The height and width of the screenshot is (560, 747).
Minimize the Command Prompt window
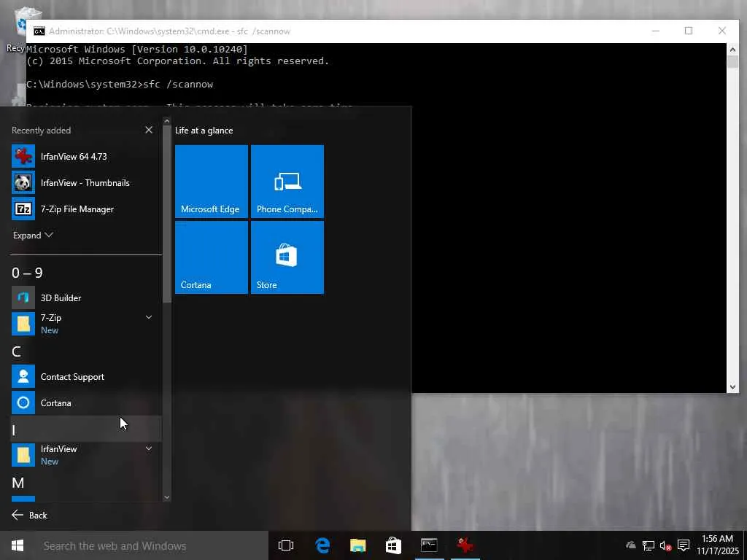click(x=656, y=31)
